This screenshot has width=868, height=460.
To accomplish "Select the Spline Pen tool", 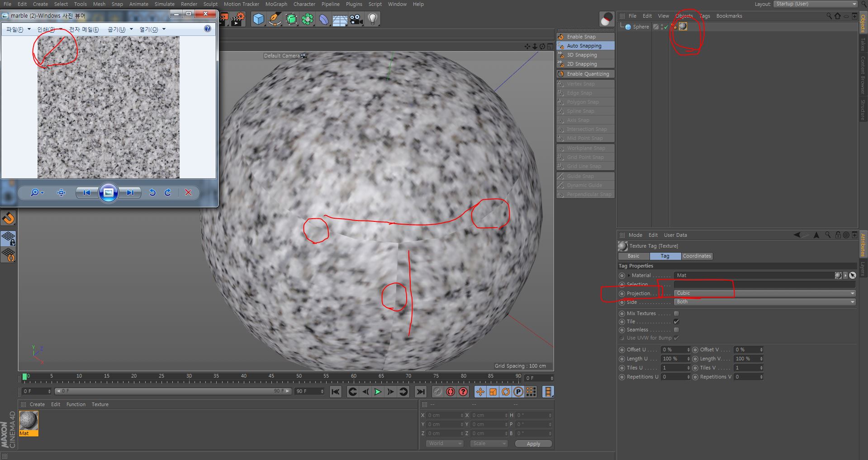I will pos(275,19).
